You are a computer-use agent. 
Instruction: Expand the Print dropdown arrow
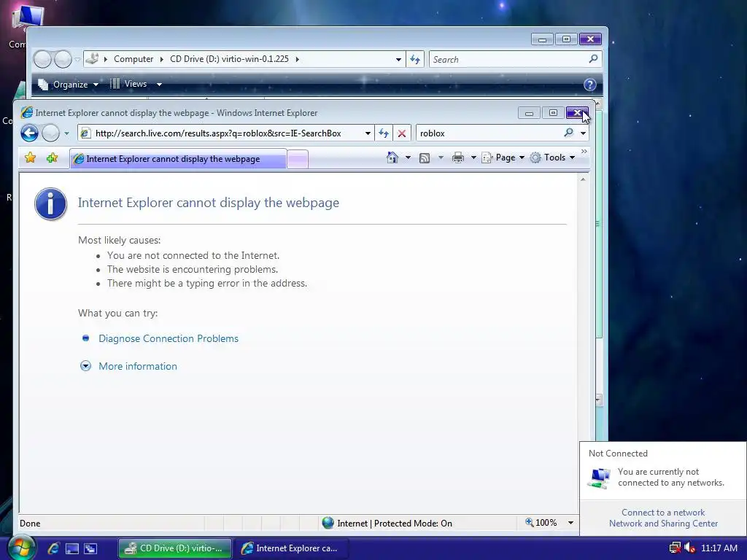click(x=473, y=157)
